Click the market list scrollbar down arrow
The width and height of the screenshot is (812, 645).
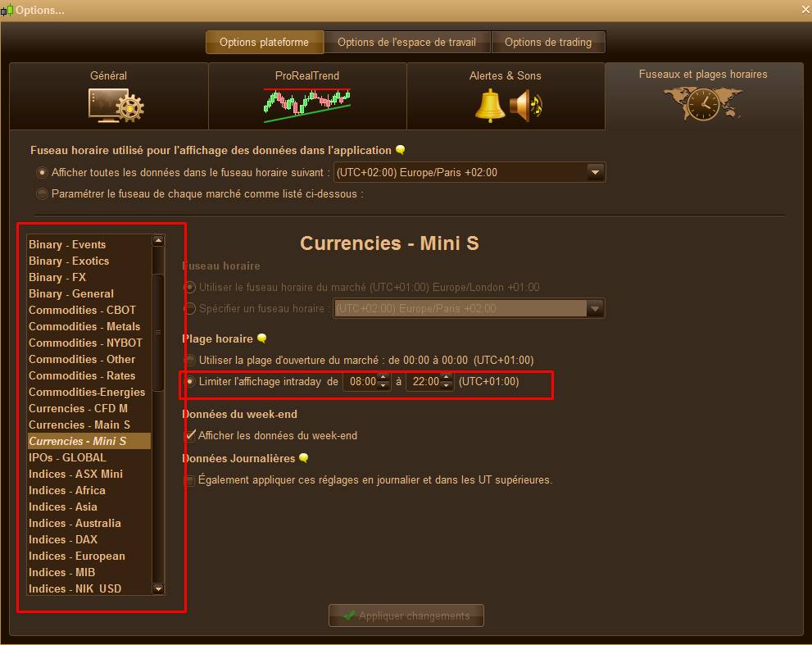click(158, 588)
